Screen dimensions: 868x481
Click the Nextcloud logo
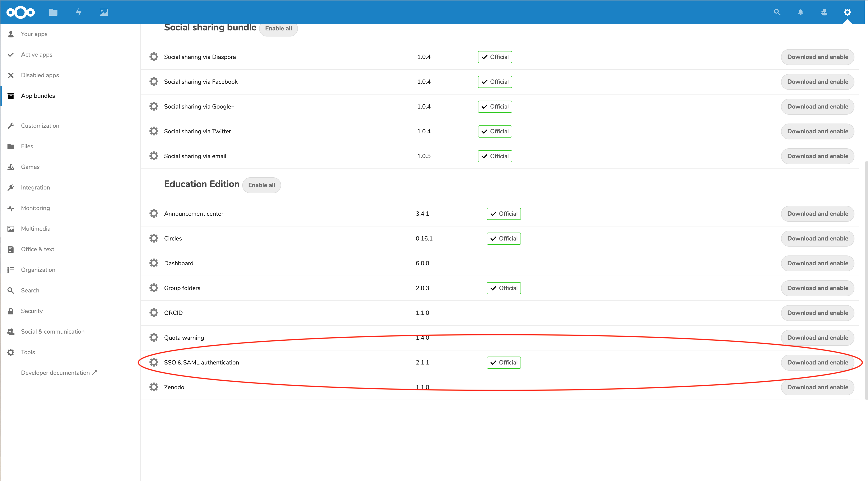(20, 12)
